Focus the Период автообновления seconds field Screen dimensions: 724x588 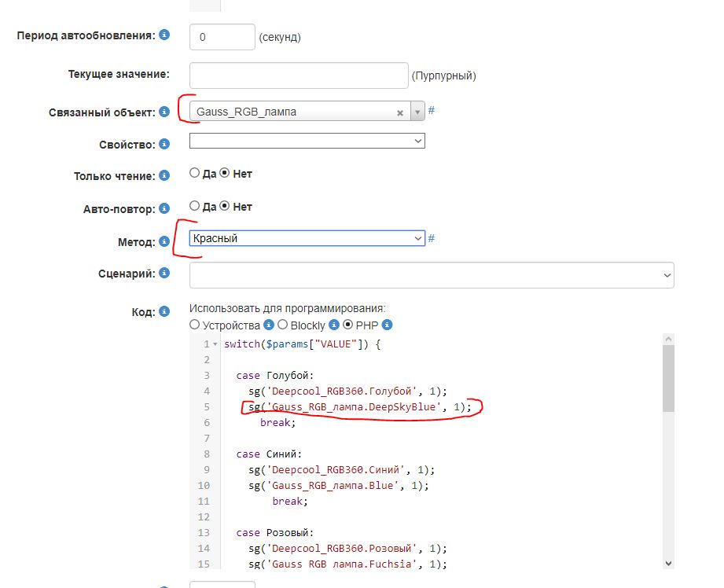pos(222,37)
